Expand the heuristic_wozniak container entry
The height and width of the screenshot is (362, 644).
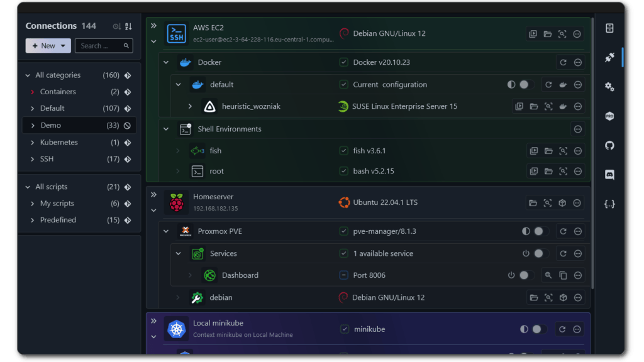(190, 106)
